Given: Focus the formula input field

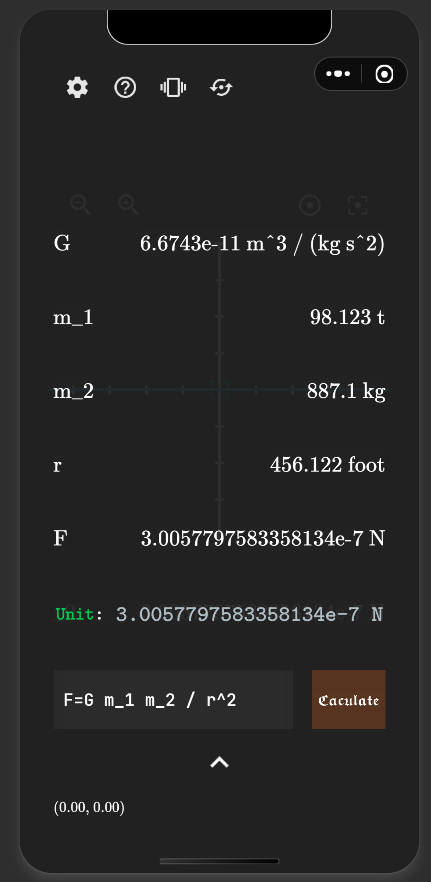Looking at the screenshot, I should click(x=173, y=699).
